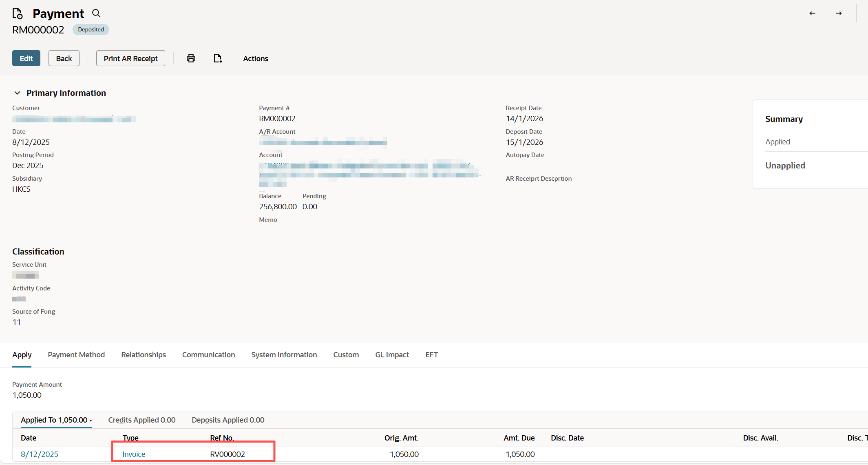Open the Relationships tab
868x465 pixels.
(x=144, y=355)
